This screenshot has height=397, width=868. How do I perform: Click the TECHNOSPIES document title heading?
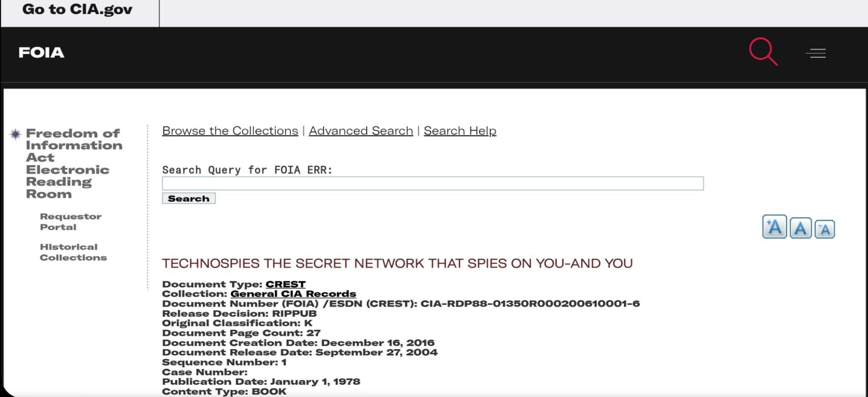(397, 264)
